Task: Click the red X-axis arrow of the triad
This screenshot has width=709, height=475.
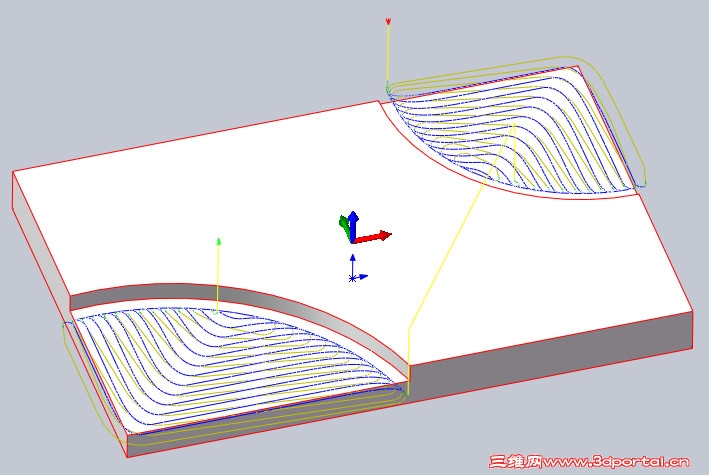Action: (373, 237)
